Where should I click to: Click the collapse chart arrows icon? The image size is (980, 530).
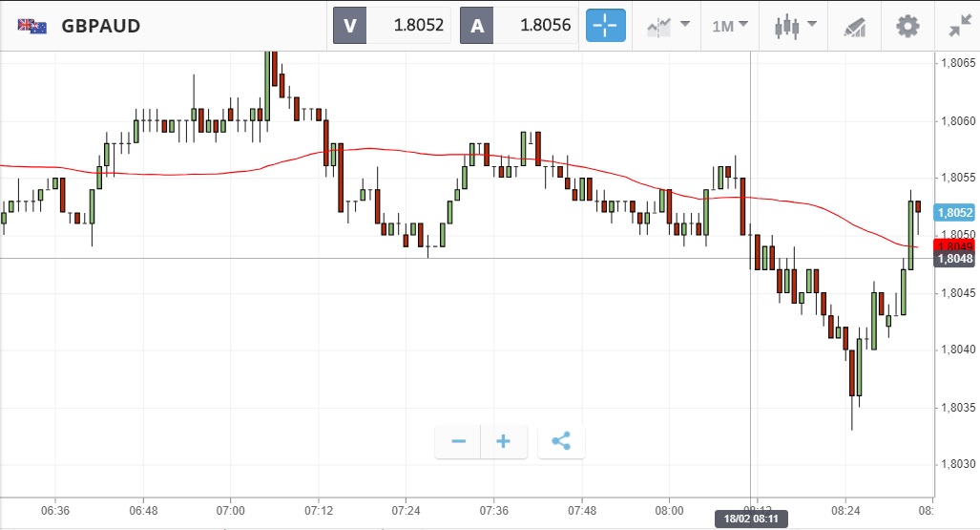(959, 26)
